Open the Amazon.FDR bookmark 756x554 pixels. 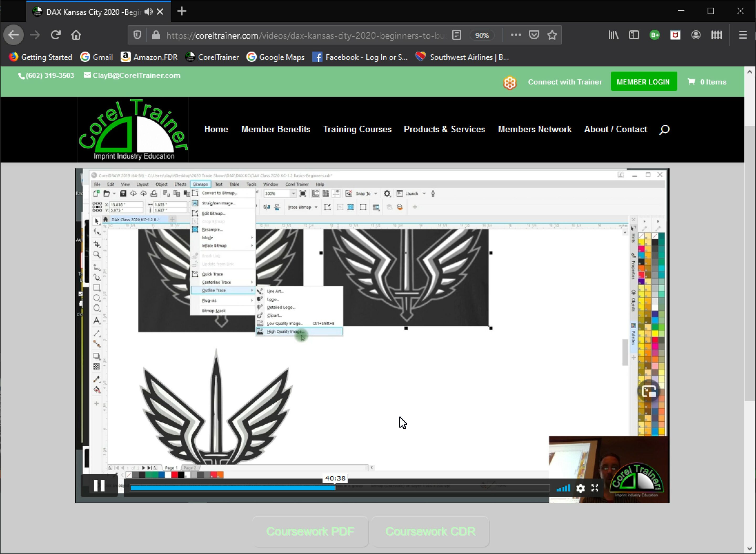click(149, 57)
